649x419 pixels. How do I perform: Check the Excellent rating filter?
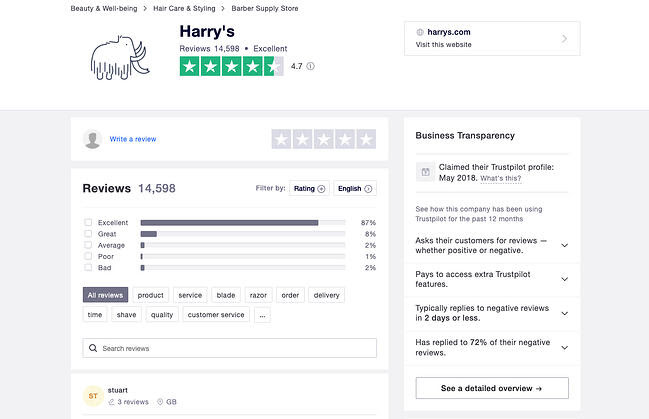[x=88, y=222]
